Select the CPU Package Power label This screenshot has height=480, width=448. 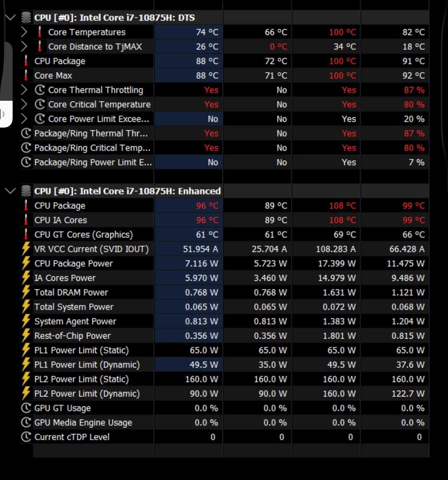coord(74,264)
